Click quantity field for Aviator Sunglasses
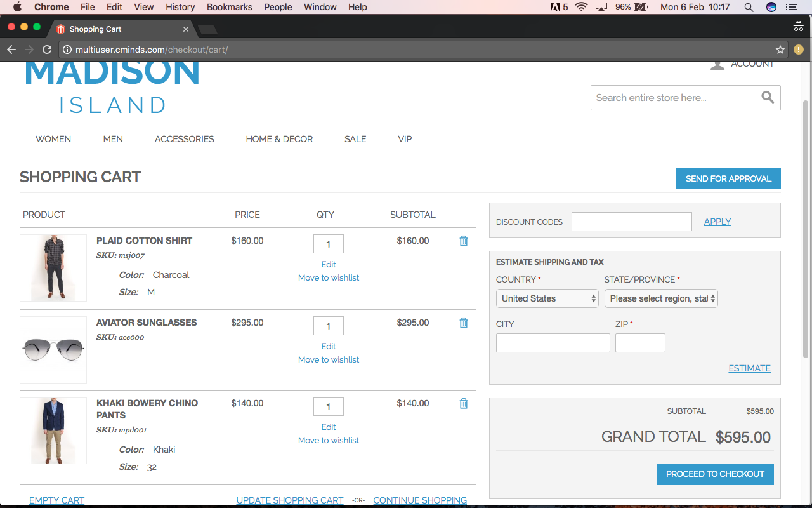This screenshot has height=508, width=812. (x=329, y=326)
